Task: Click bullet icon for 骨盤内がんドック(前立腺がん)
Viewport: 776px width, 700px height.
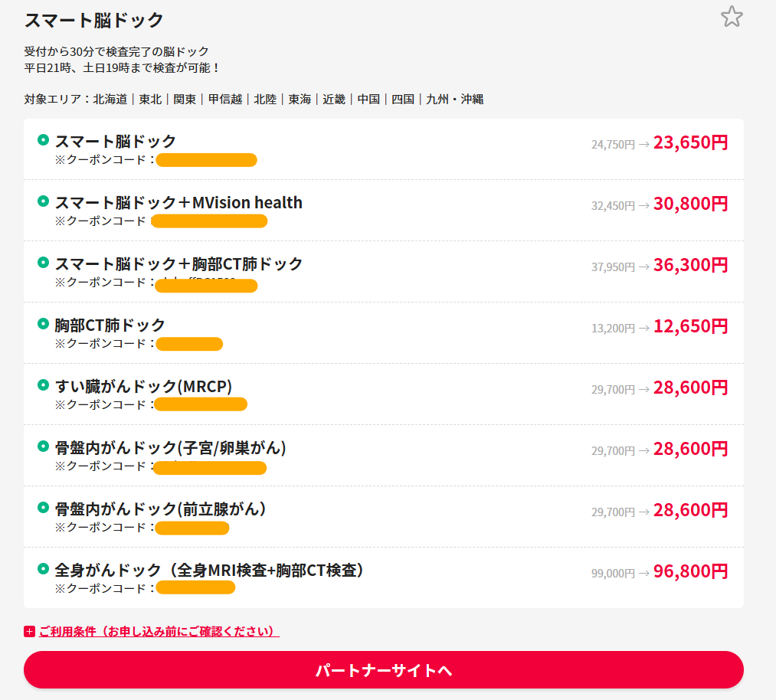Action: pyautogui.click(x=43, y=508)
